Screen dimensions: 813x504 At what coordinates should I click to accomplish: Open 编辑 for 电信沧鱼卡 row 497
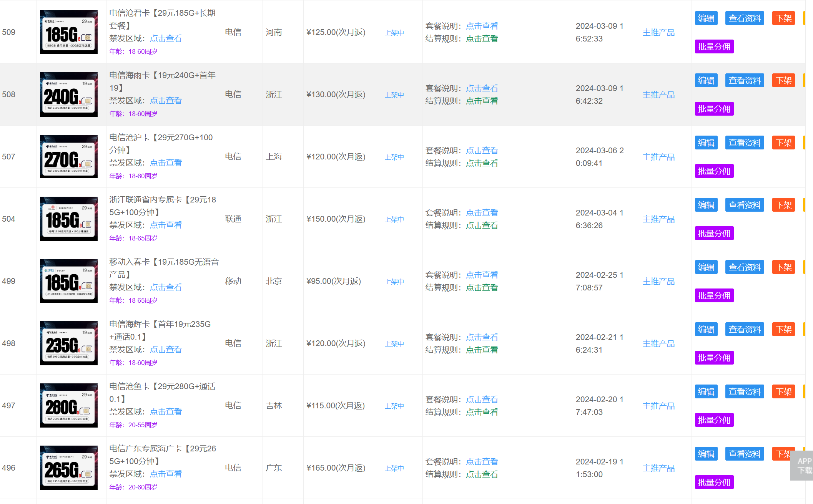coord(706,391)
